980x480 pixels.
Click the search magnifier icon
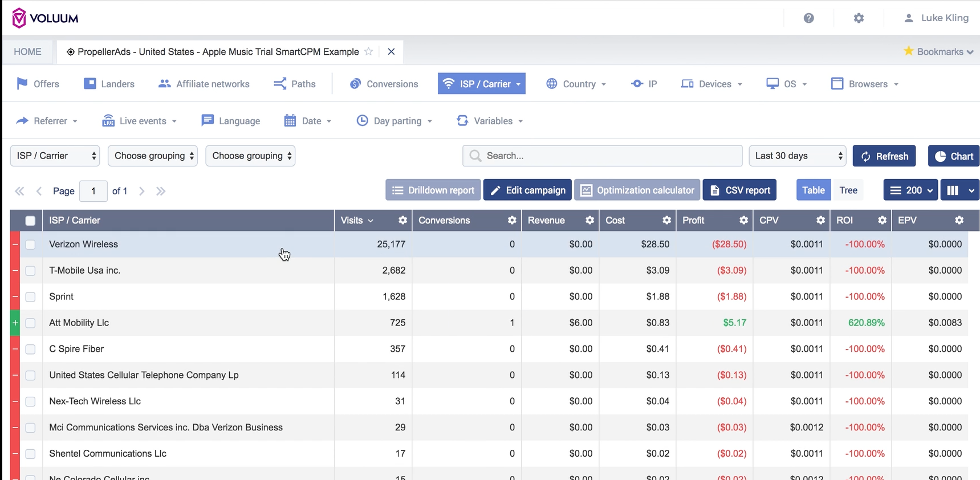[475, 156]
